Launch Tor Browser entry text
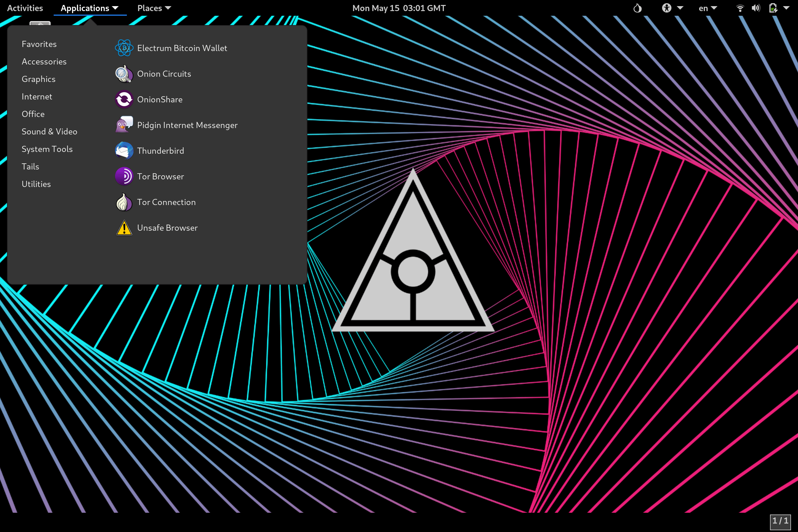This screenshot has width=798, height=532. pyautogui.click(x=160, y=176)
